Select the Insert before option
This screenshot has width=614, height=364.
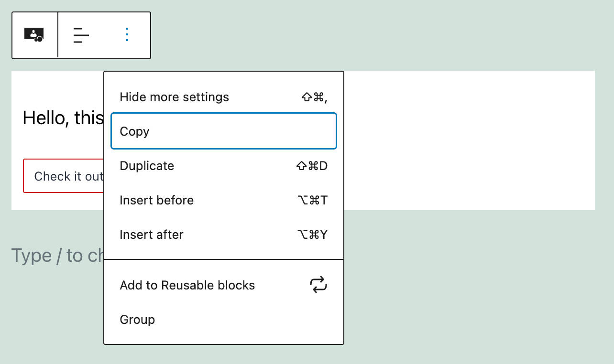pos(156,200)
